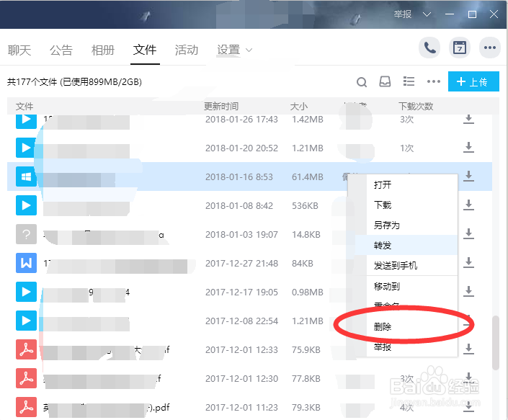
Task: Open more file actions ellipsis in toolbar
Action: coord(434,81)
